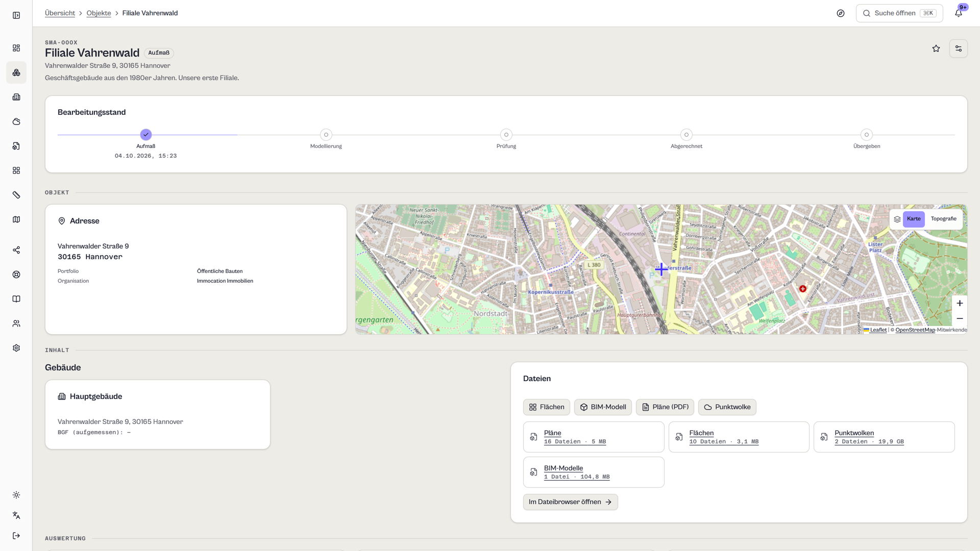Image resolution: width=980 pixels, height=551 pixels.
Task: Open the Hauptgebäude building card
Action: (158, 415)
